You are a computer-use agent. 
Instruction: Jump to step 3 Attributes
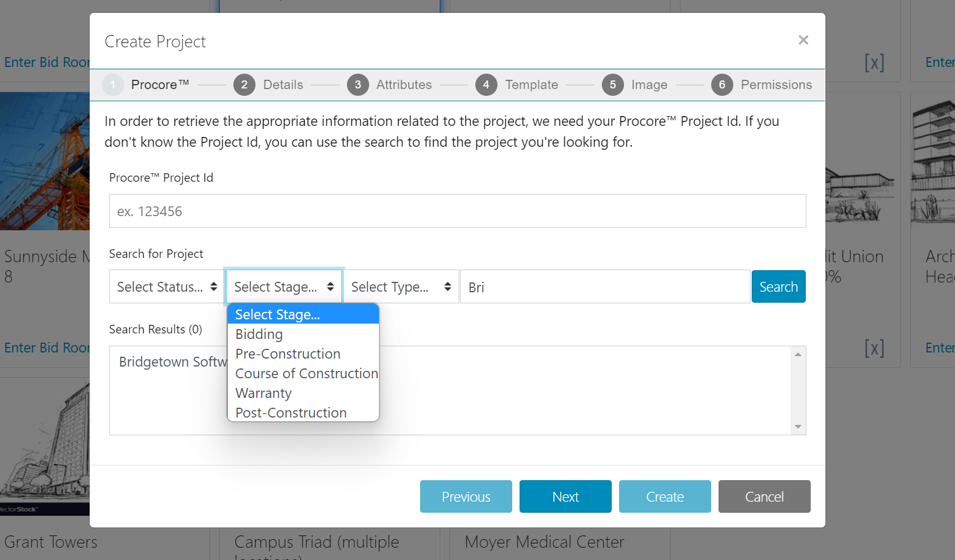pos(389,85)
